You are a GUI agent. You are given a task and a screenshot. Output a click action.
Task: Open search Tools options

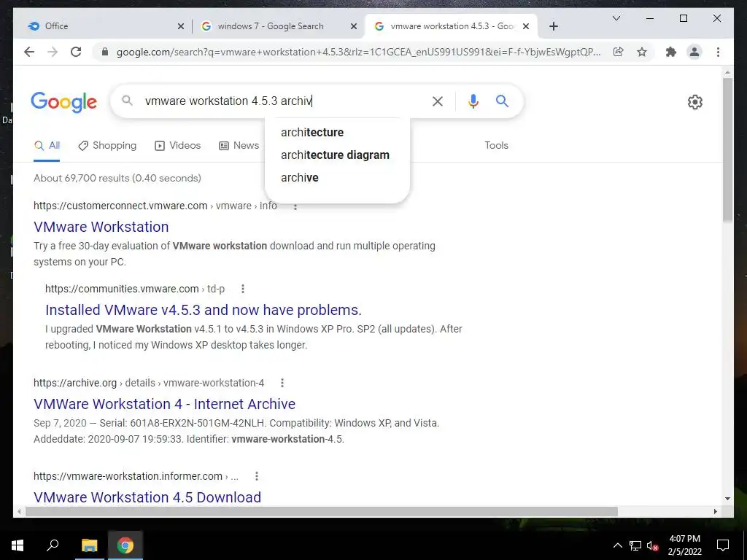coord(496,146)
